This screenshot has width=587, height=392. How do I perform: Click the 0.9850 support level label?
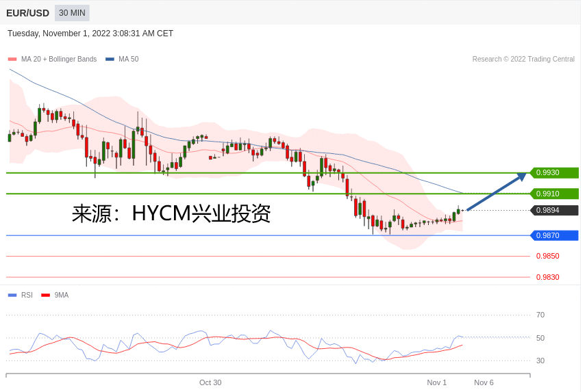547,257
